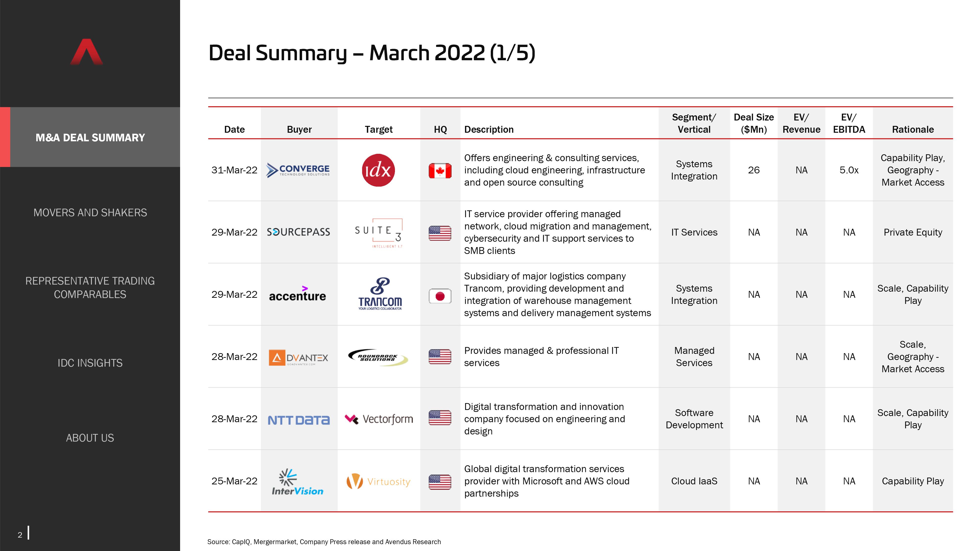
Task: Click the red Avendus logo in the sidebar
Action: pyautogui.click(x=87, y=52)
